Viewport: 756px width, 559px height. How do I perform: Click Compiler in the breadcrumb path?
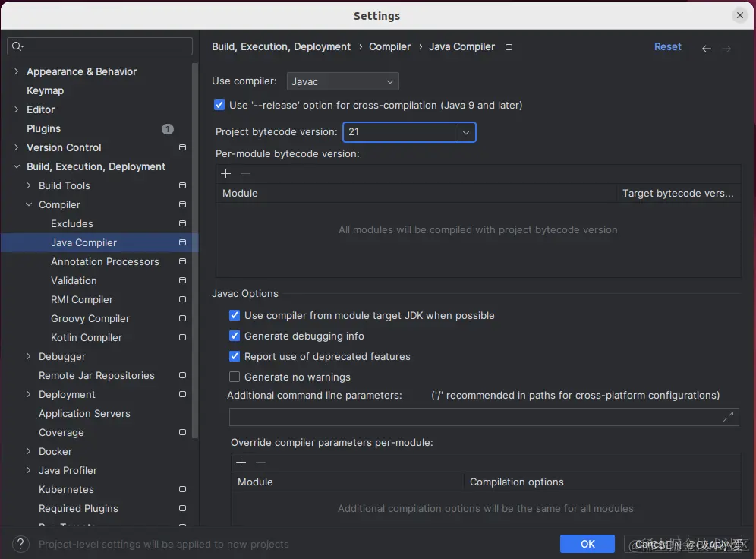pos(389,47)
